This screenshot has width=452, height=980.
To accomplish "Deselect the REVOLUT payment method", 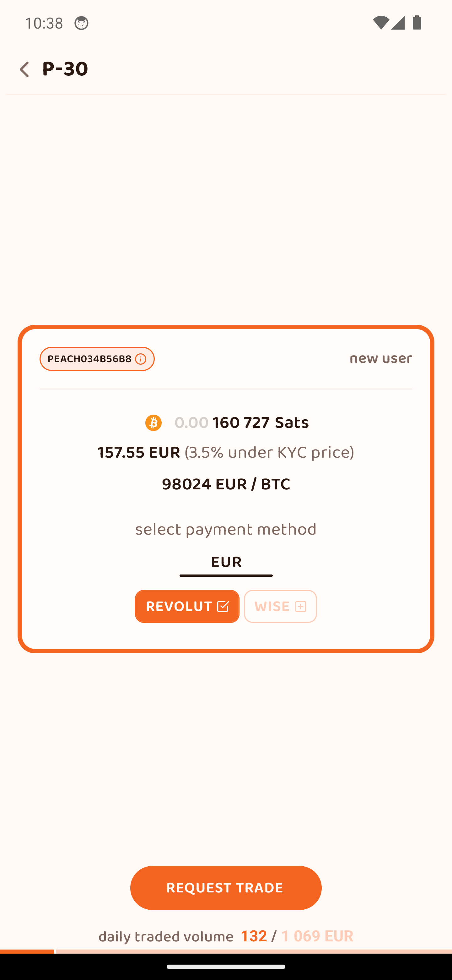I will pyautogui.click(x=179, y=607).
